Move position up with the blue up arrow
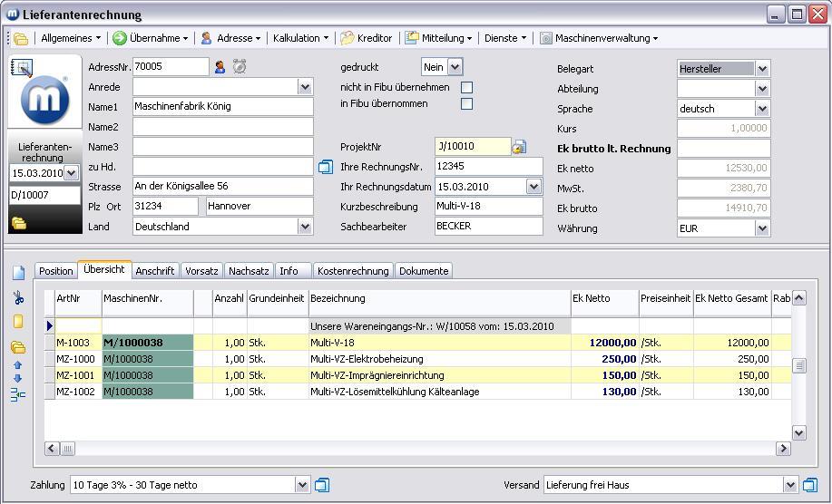The image size is (832, 504). pyautogui.click(x=18, y=365)
